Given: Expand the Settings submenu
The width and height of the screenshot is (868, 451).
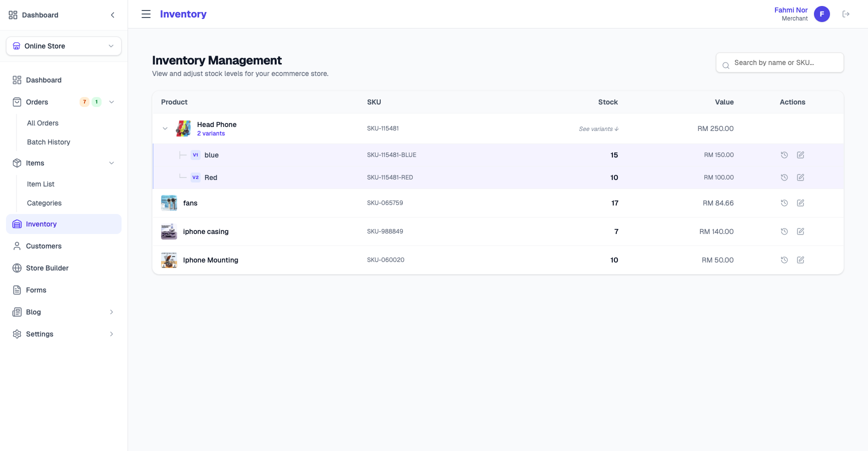Looking at the screenshot, I should [111, 334].
